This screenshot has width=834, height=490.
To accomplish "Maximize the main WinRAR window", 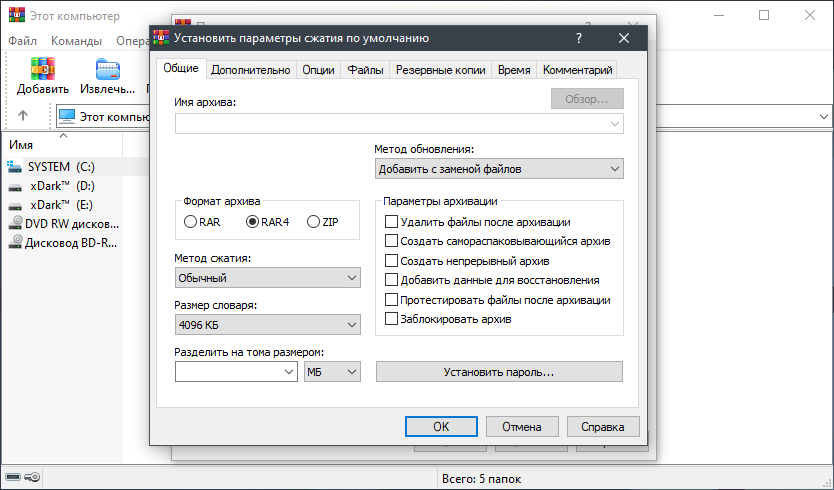I will coord(764,15).
